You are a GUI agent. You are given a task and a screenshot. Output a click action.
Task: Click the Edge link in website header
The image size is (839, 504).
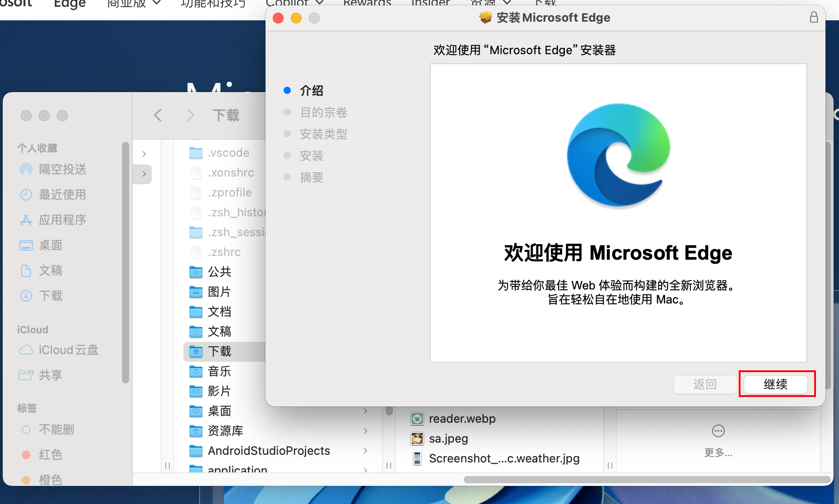(70, 4)
